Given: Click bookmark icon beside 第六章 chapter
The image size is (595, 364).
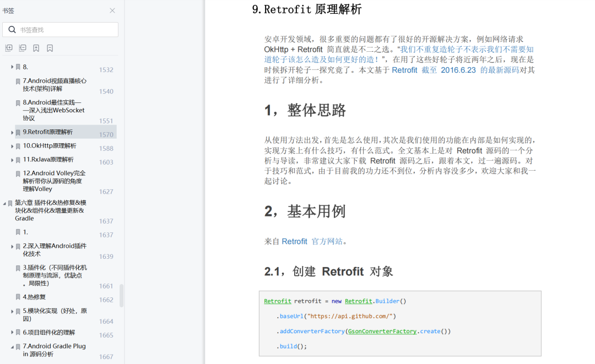Looking at the screenshot, I should click(x=10, y=203).
